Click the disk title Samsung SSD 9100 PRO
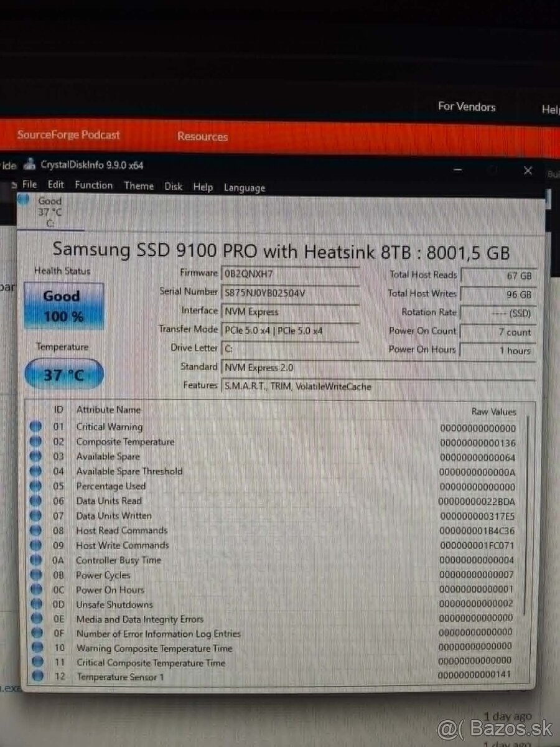The height and width of the screenshot is (747, 560). [x=281, y=251]
